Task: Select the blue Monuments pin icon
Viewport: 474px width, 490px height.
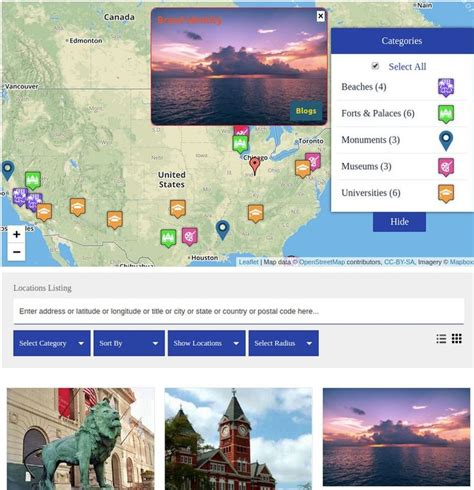Action: [446, 140]
